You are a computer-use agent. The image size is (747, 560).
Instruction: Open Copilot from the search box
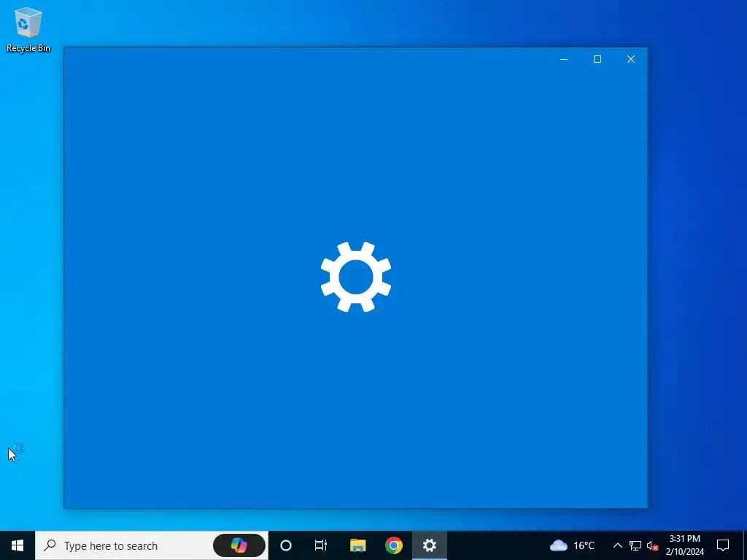coord(239,545)
